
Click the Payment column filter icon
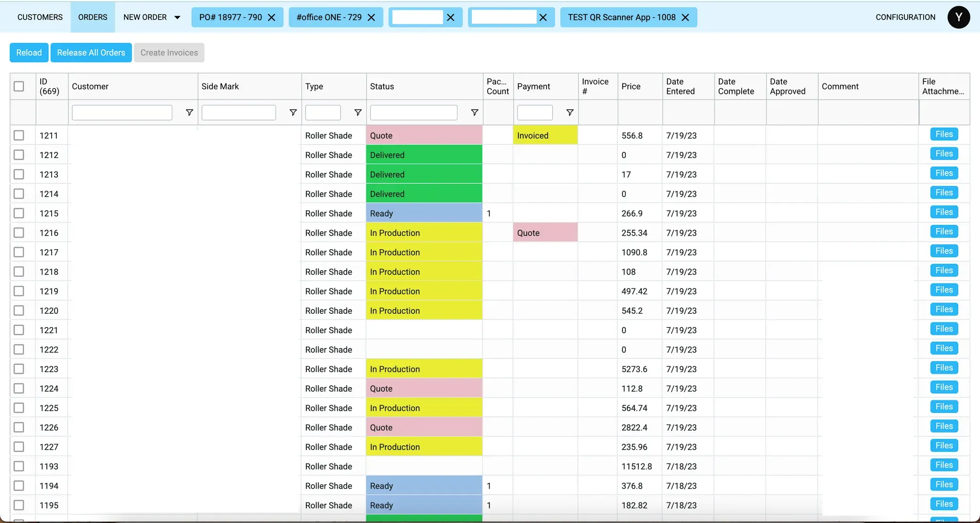point(570,113)
